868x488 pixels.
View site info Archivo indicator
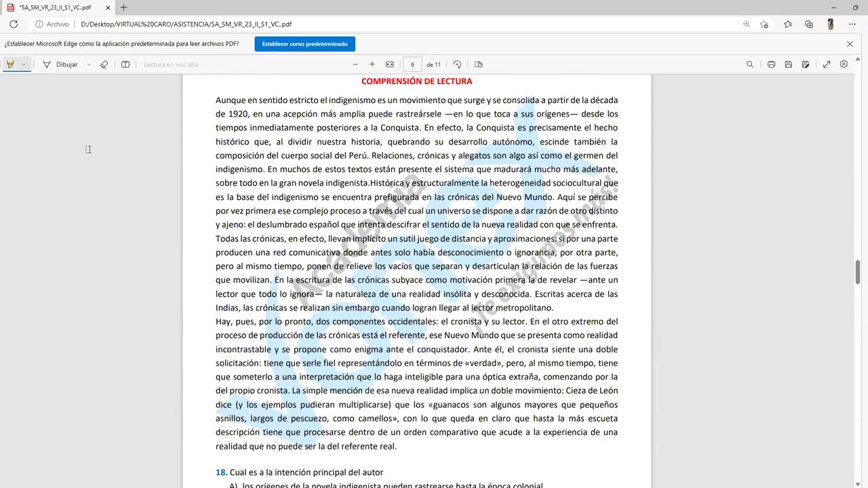click(x=52, y=24)
